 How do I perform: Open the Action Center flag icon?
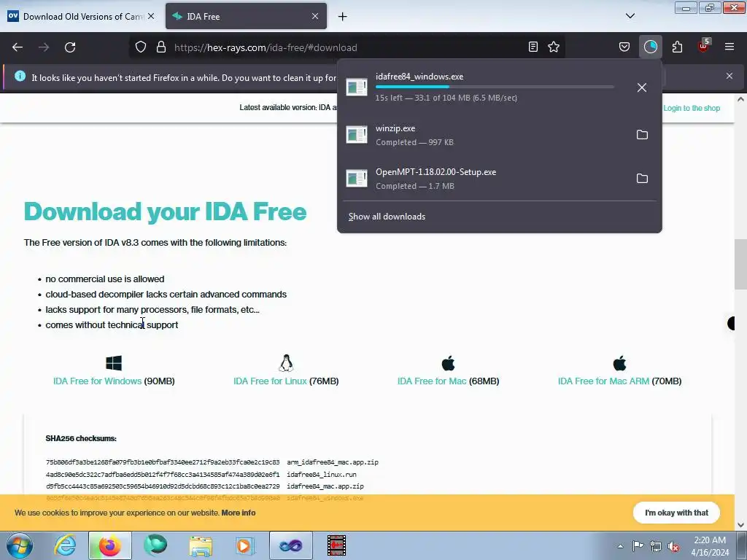(x=638, y=546)
